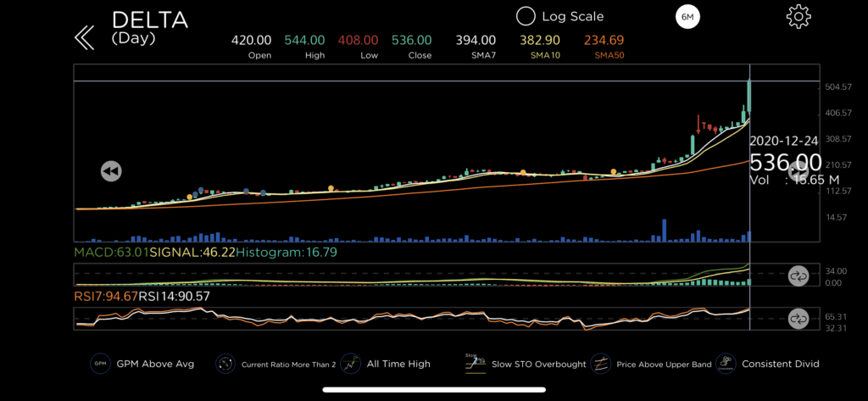Screen dimensions: 868x401
Task: Rewind chart with the left double-arrow button
Action: tap(111, 171)
